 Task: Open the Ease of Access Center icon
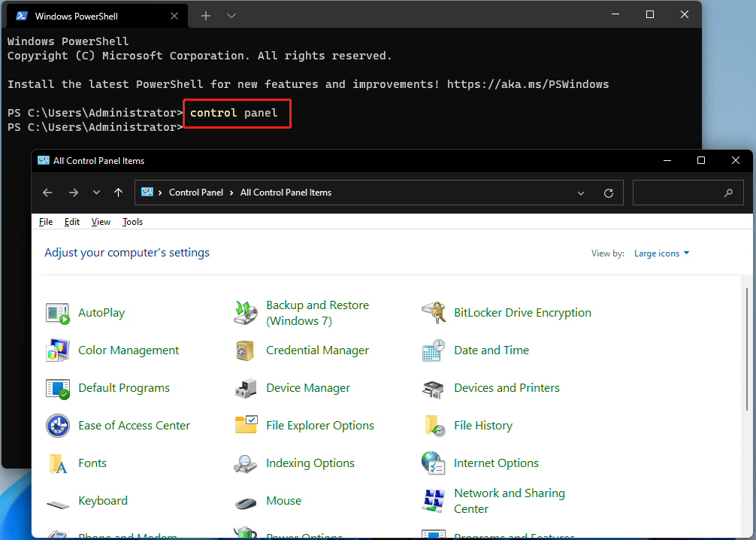click(x=57, y=426)
